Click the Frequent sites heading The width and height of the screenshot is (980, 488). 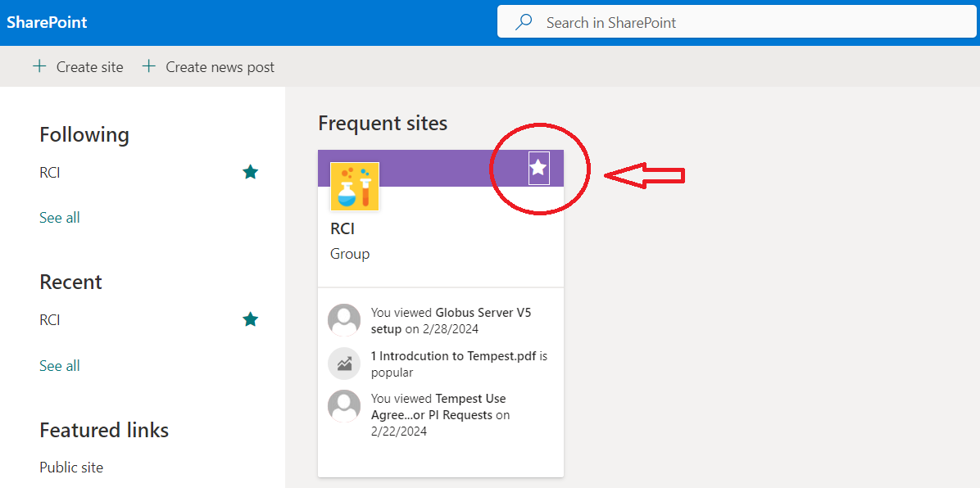point(383,123)
